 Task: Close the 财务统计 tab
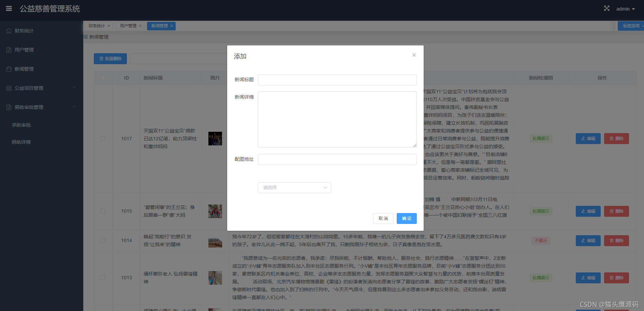pyautogui.click(x=109, y=26)
